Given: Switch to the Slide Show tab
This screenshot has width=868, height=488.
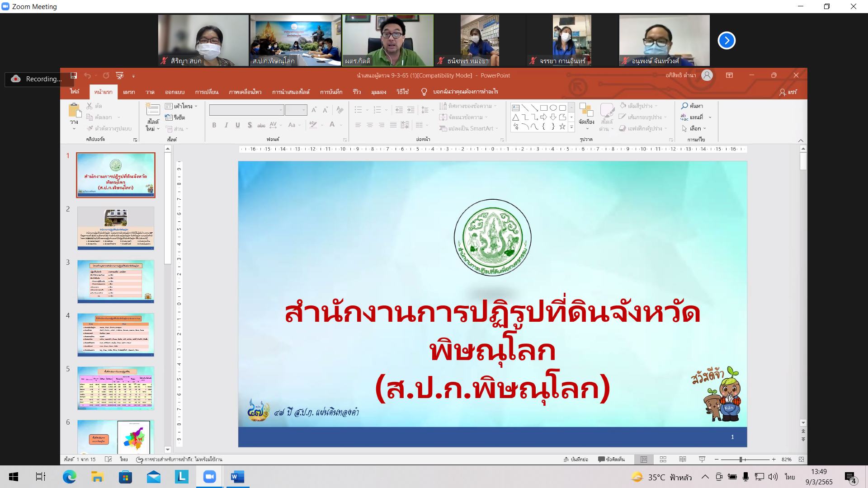Looking at the screenshot, I should click(x=291, y=92).
